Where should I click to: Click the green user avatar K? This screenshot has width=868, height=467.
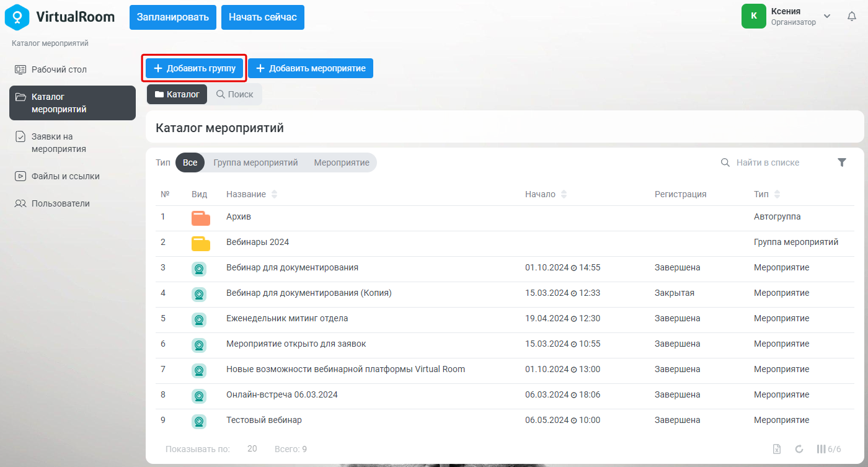click(x=754, y=16)
